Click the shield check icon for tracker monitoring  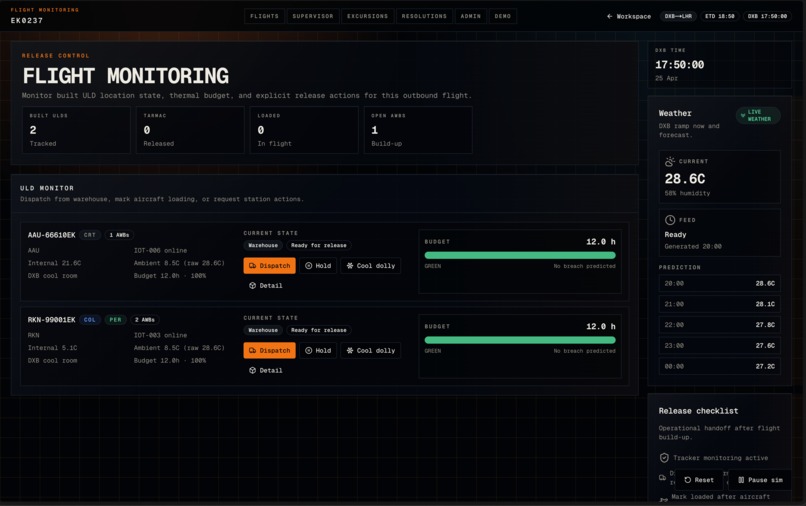[x=664, y=458]
